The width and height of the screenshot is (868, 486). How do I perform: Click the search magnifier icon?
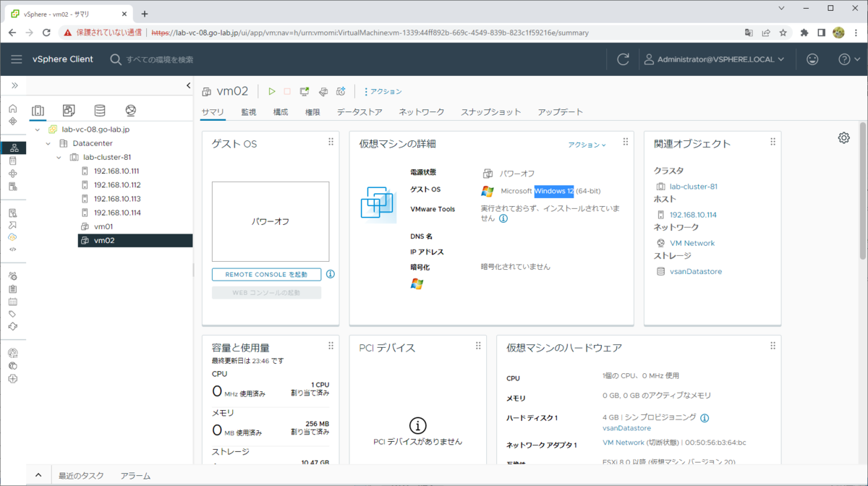(x=116, y=59)
